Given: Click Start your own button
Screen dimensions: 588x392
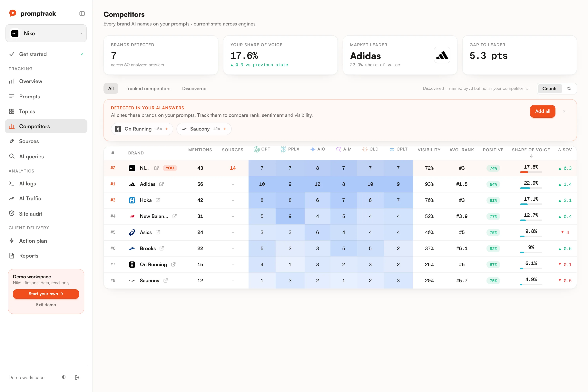Looking at the screenshot, I should coord(46,294).
